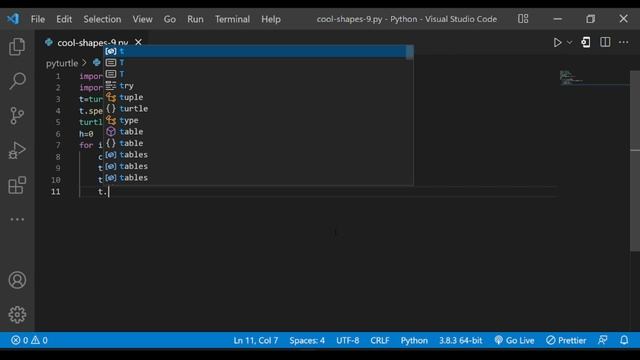
Task: Close the cool-shapes-9.py tab
Action: 138,42
